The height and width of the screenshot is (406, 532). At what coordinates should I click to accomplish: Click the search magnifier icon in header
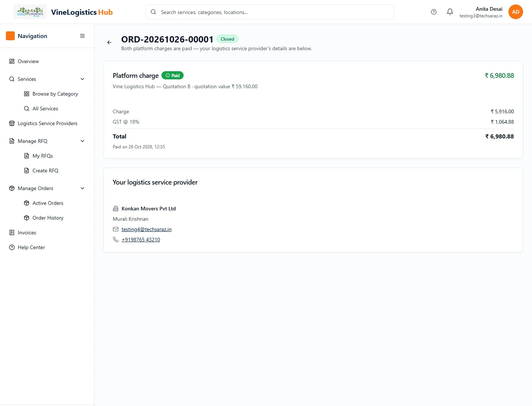pyautogui.click(x=153, y=12)
